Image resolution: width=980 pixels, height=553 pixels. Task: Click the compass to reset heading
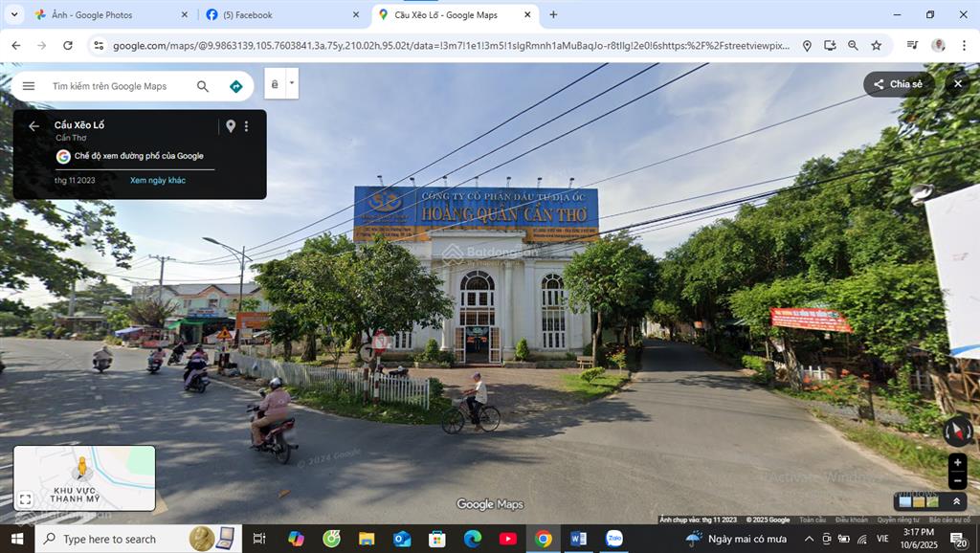[x=957, y=431]
